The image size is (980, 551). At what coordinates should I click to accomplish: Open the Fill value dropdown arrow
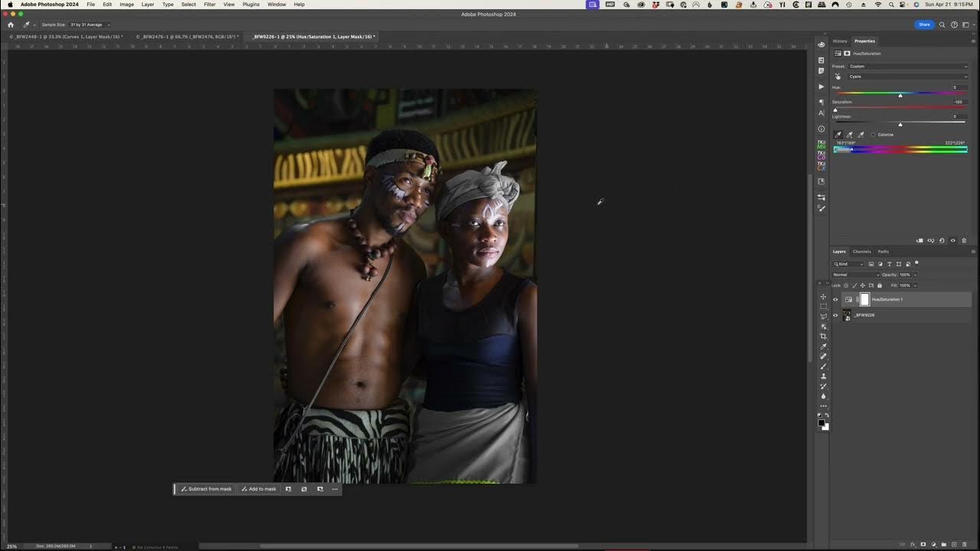click(915, 285)
